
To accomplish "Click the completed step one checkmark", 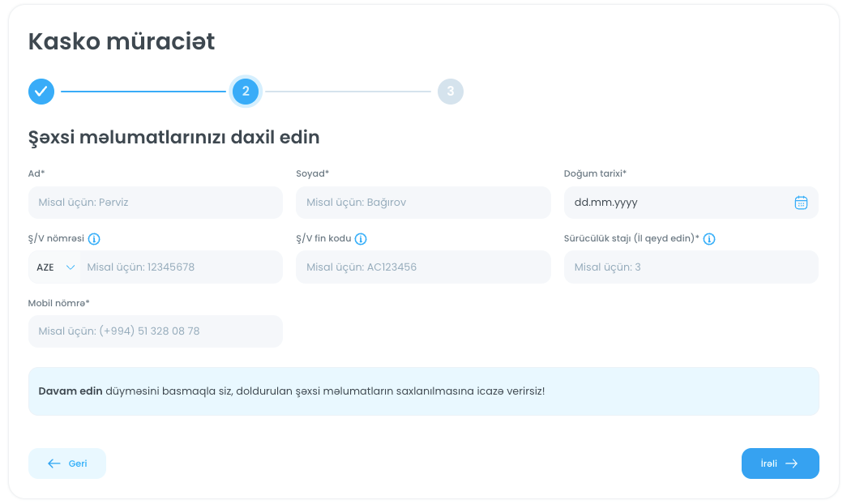I will click(41, 92).
